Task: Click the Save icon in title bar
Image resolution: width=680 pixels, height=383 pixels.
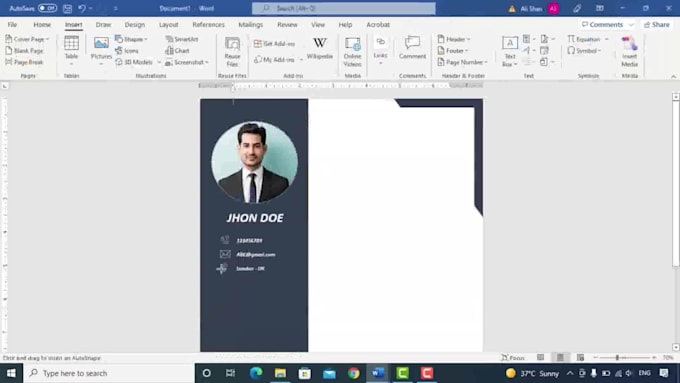Action: pos(68,8)
